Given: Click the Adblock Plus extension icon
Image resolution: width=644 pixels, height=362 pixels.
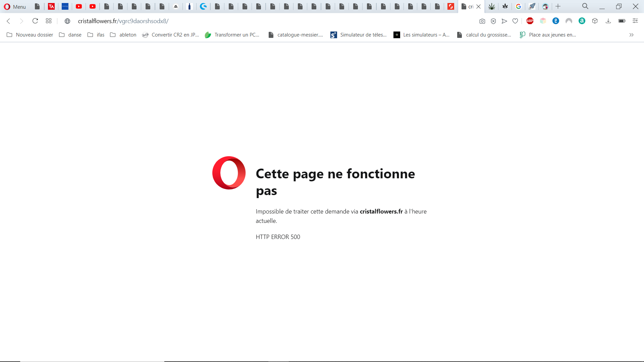Looking at the screenshot, I should (530, 21).
